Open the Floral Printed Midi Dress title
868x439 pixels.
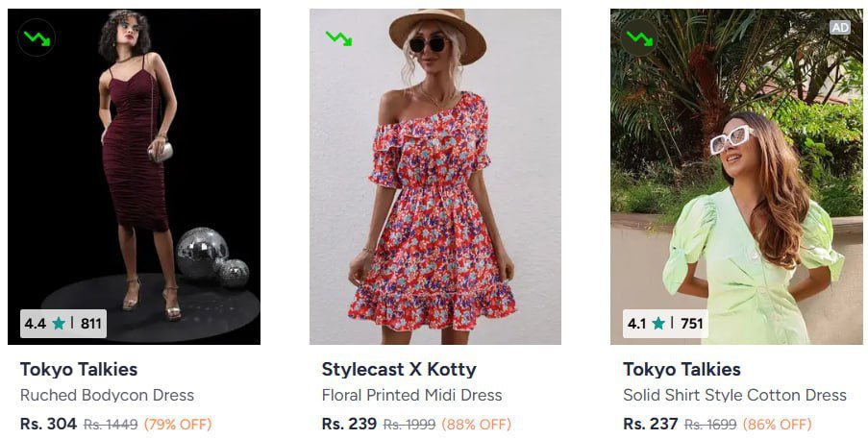click(411, 395)
